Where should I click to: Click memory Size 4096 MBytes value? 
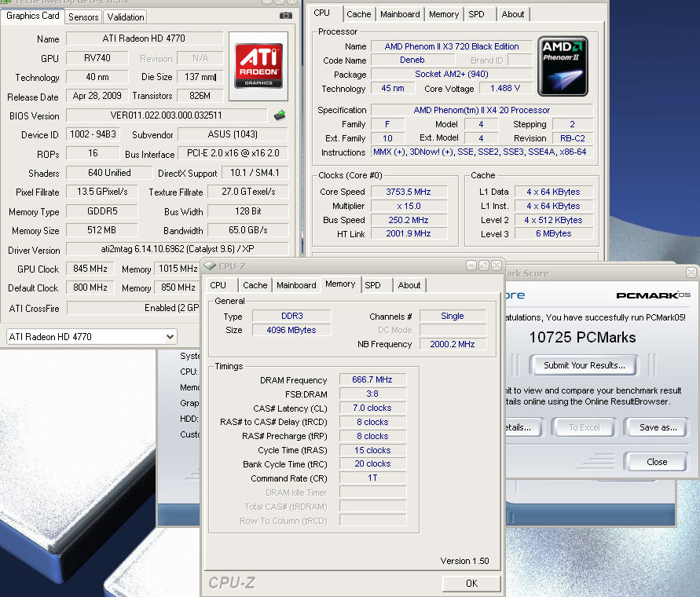(x=291, y=330)
